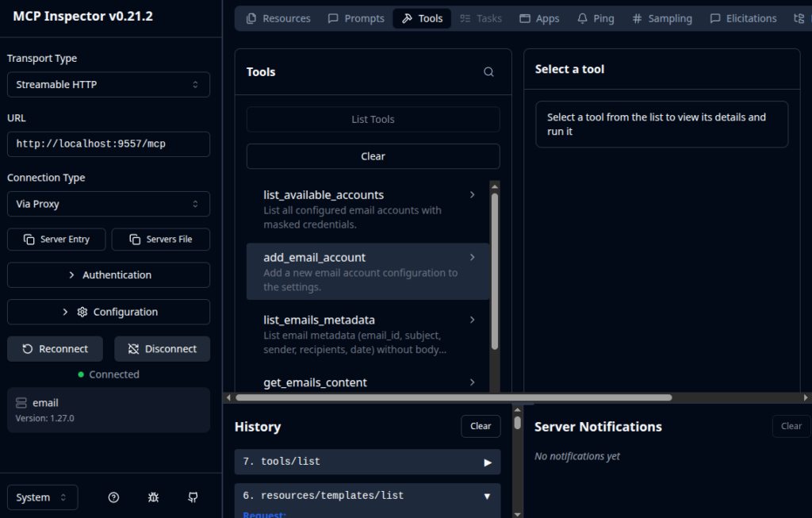Switch to the Prompts tab
The image size is (812, 518).
pos(356,19)
